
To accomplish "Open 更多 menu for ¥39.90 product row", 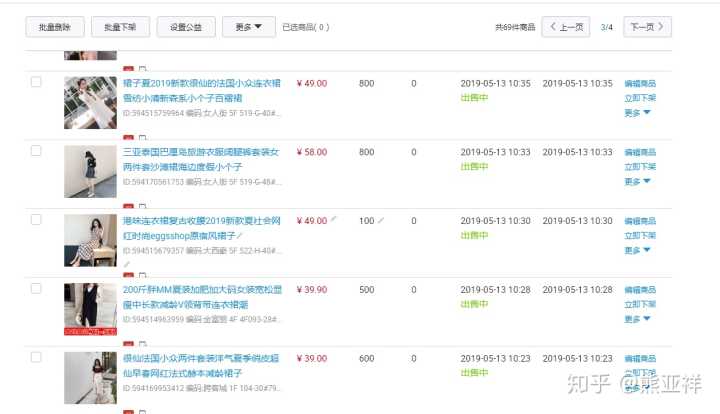I will click(637, 319).
